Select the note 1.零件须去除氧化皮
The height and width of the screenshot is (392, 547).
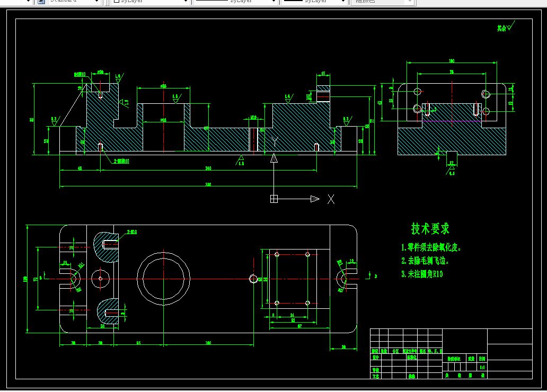tap(431, 247)
